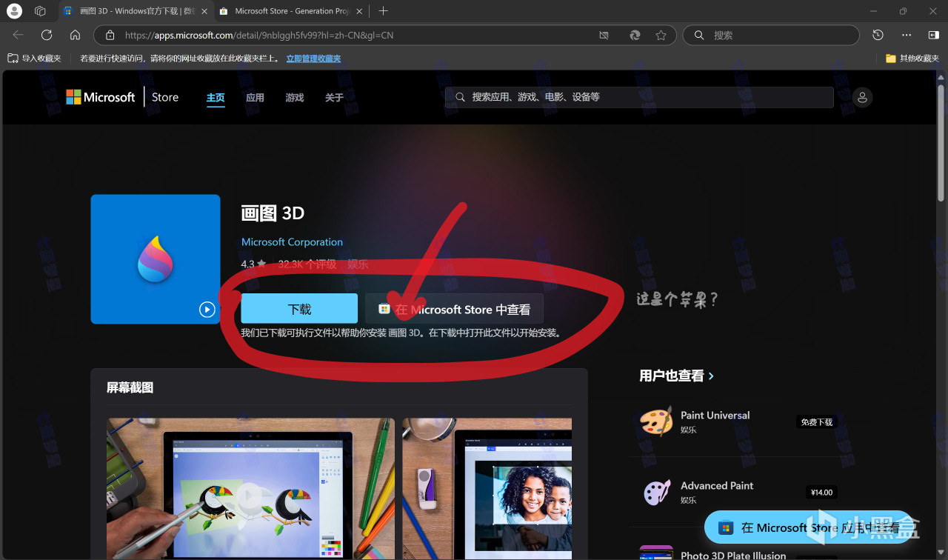Open the Microsoft Corporation publisher link
948x560 pixels.
(292, 242)
